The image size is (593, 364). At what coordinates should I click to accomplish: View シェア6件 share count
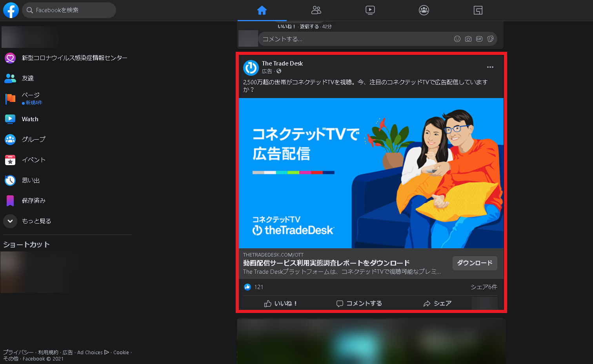tap(484, 287)
